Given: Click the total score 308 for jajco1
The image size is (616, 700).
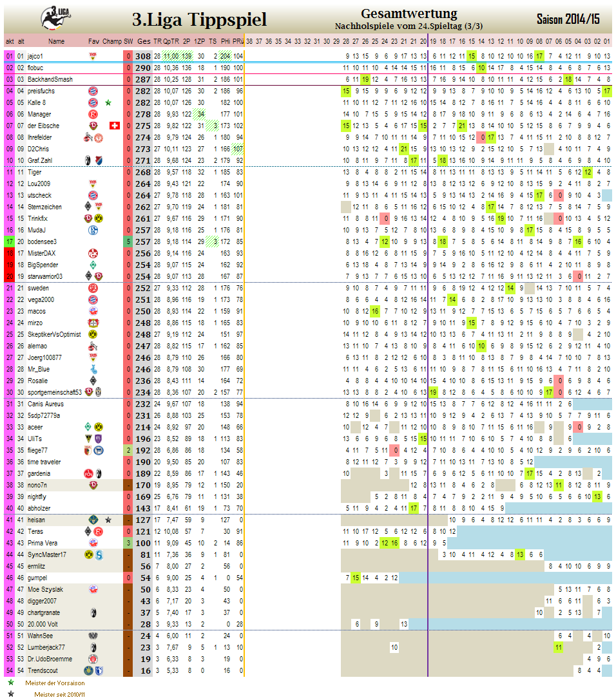Looking at the screenshot, I should 143,56.
